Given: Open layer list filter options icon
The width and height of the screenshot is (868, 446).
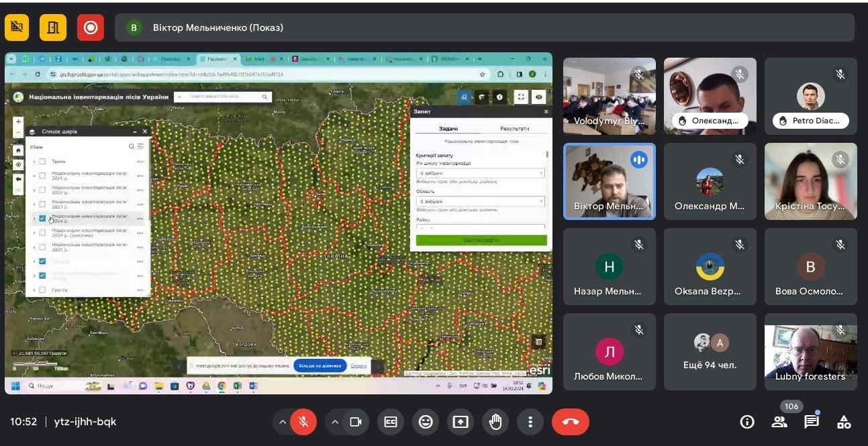Looking at the screenshot, I should pyautogui.click(x=140, y=146).
